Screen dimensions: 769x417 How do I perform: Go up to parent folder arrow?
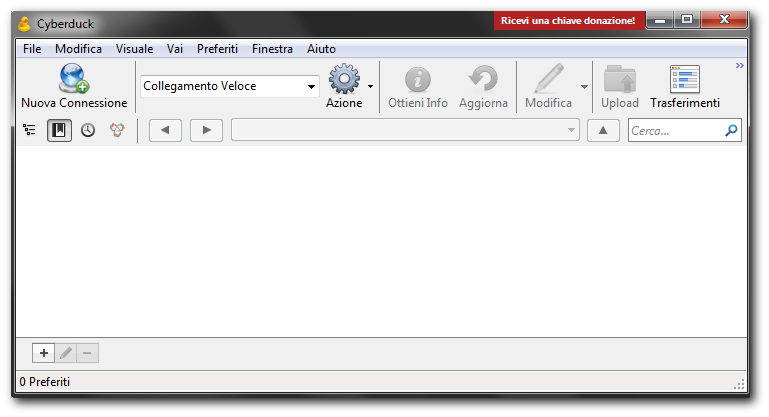point(603,130)
